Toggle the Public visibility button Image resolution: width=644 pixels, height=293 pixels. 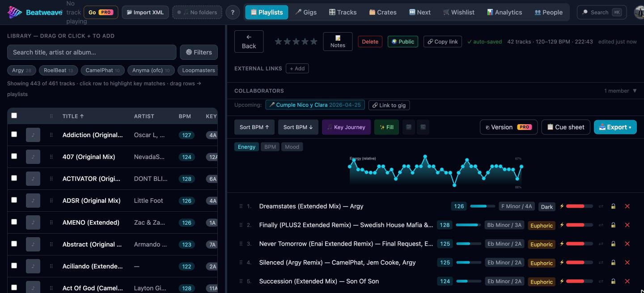click(x=403, y=42)
